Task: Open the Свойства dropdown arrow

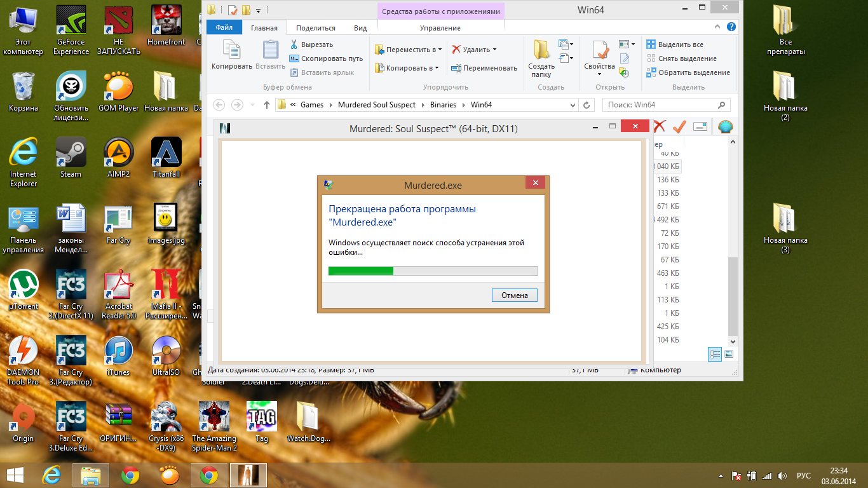Action: [599, 74]
